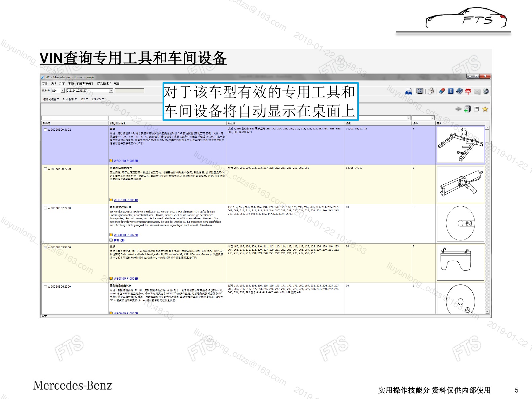Tick checkbox for part W 000 588 00 31 02
The height and width of the screenshot is (399, 532).
tap(45, 129)
